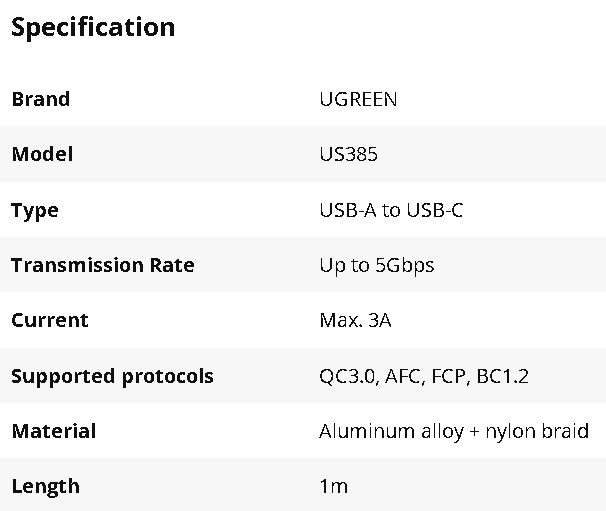The height and width of the screenshot is (511, 606).
Task: Click the Model row label
Action: click(42, 155)
